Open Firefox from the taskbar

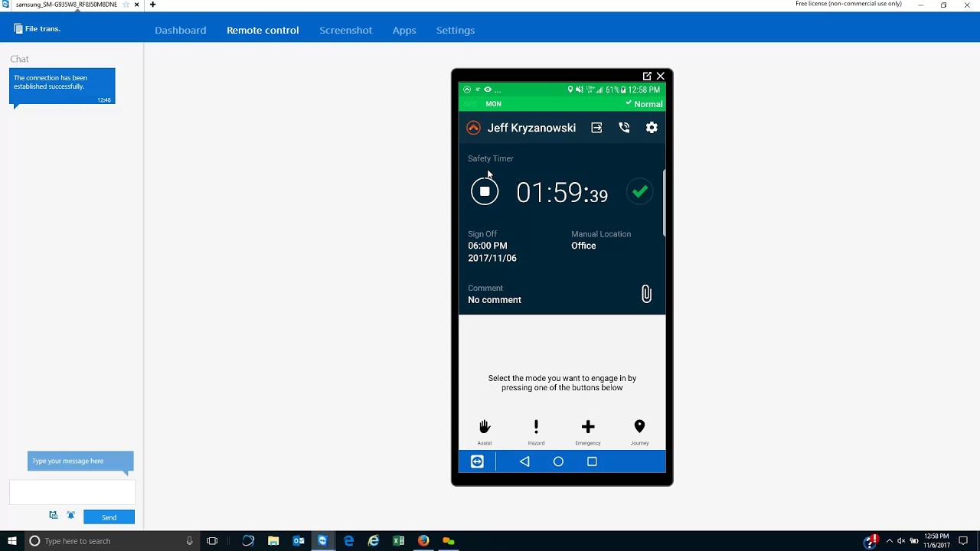click(x=423, y=541)
